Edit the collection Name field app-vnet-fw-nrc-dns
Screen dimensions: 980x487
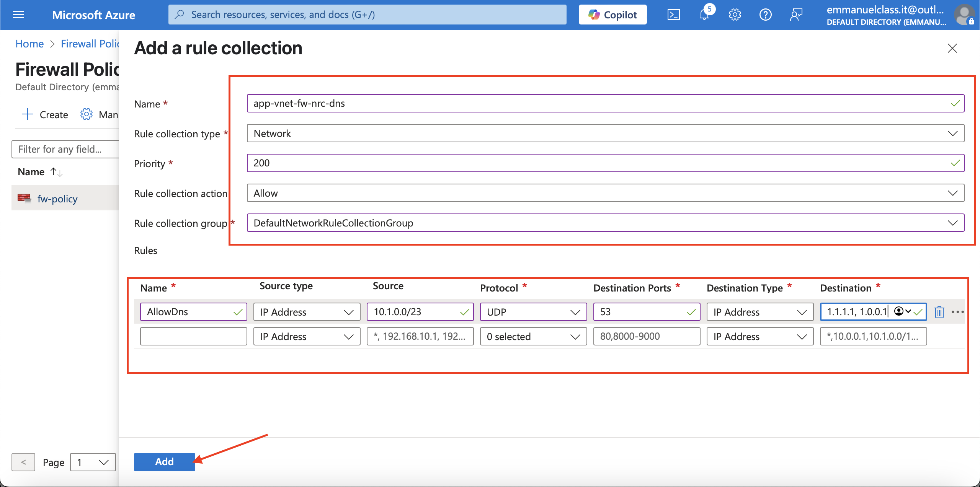click(x=606, y=103)
